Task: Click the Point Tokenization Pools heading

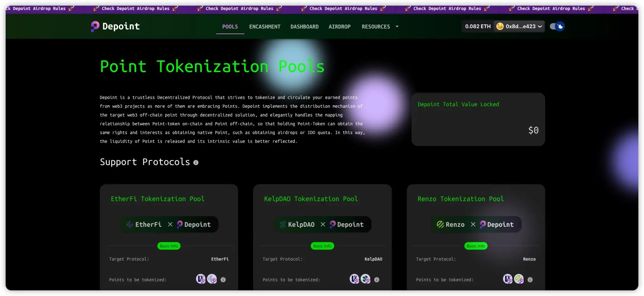Action: [x=212, y=66]
